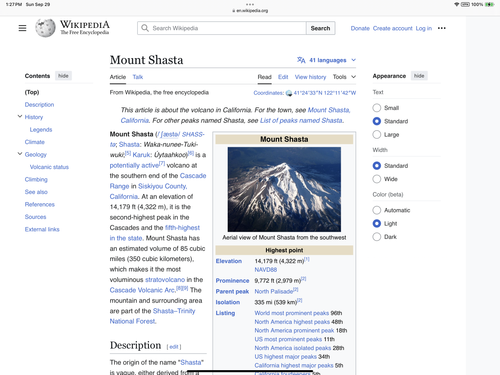Go to Description in contents

[39, 105]
